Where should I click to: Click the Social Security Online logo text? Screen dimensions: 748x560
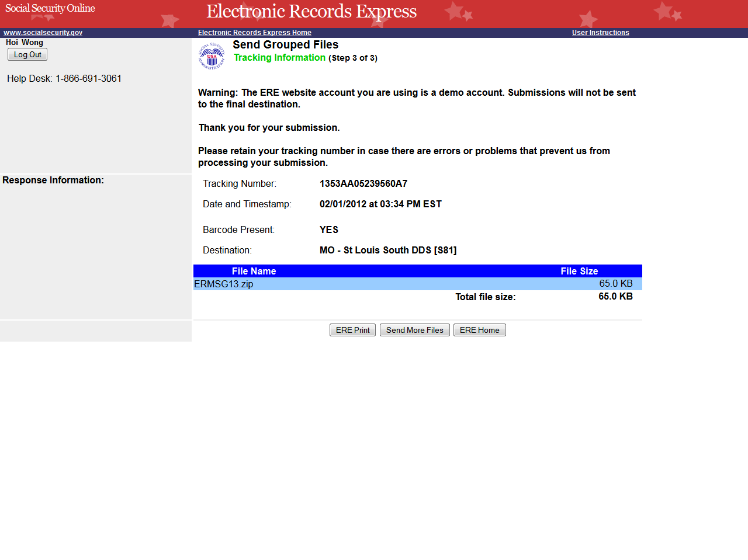click(50, 8)
